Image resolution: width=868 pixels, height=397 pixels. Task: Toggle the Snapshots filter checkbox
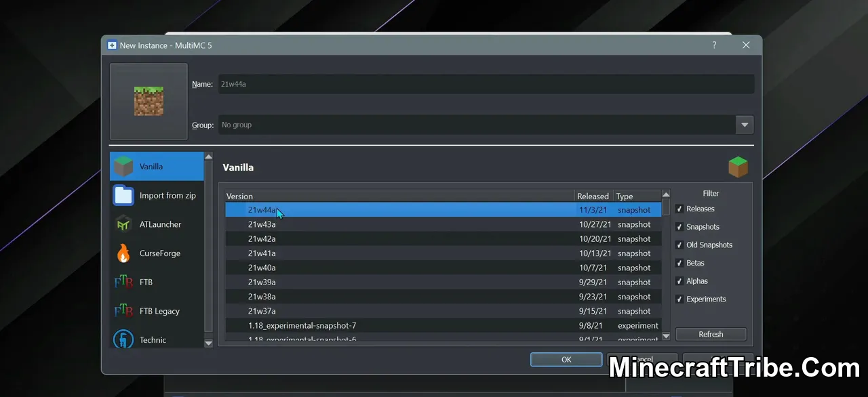679,227
